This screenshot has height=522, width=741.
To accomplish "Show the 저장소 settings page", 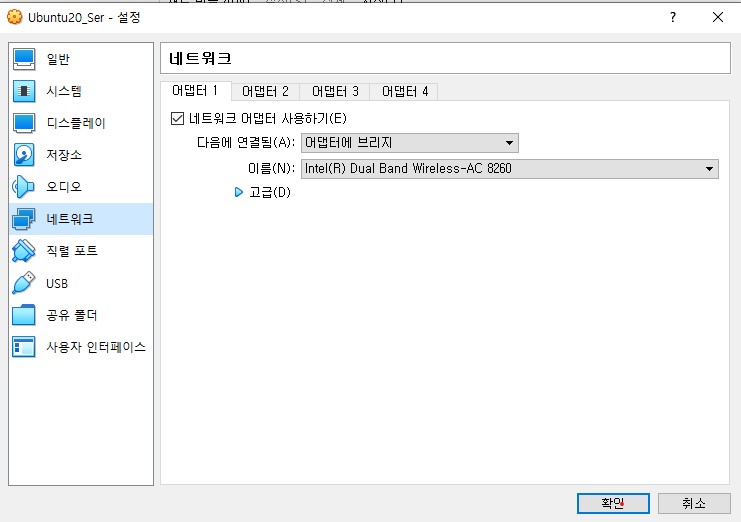I will (x=64, y=155).
